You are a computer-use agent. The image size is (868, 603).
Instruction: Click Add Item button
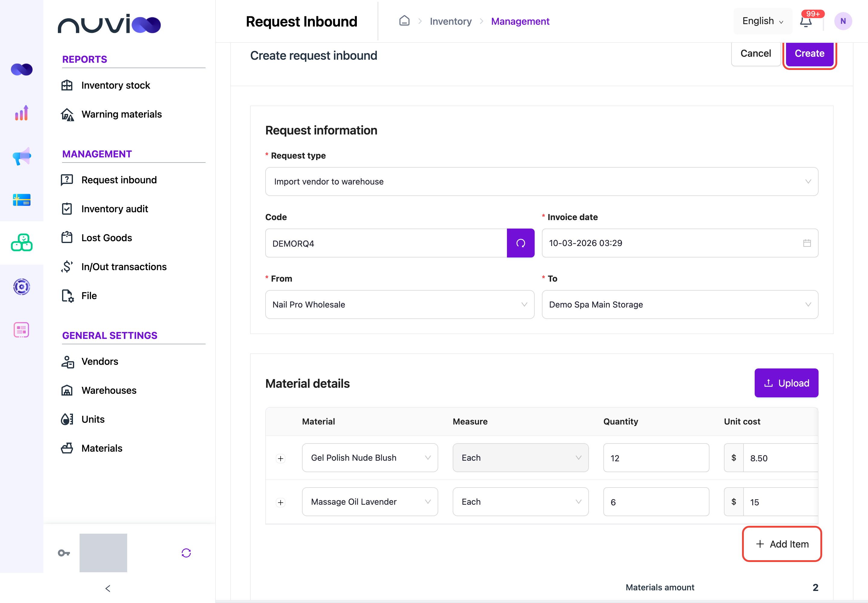click(782, 544)
